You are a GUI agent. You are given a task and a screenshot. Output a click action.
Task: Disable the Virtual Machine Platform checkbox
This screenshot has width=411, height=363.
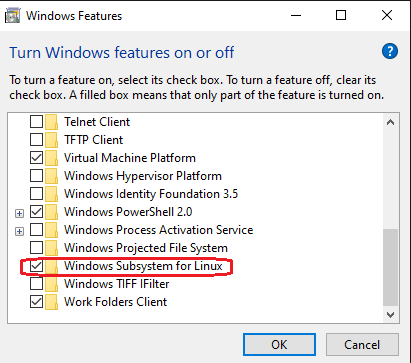point(36,158)
